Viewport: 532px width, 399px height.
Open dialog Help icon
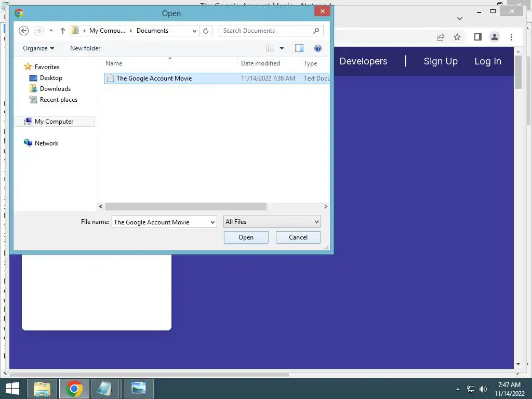point(317,48)
